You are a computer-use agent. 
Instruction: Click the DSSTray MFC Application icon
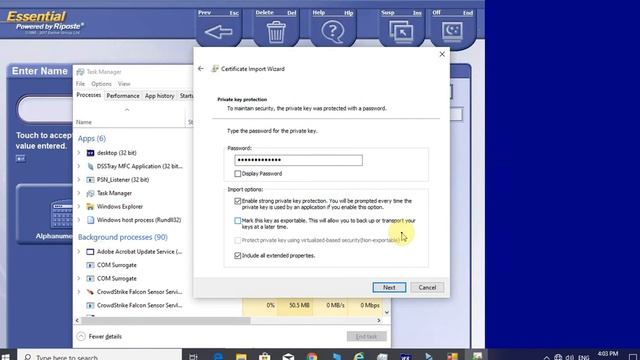tap(90, 166)
